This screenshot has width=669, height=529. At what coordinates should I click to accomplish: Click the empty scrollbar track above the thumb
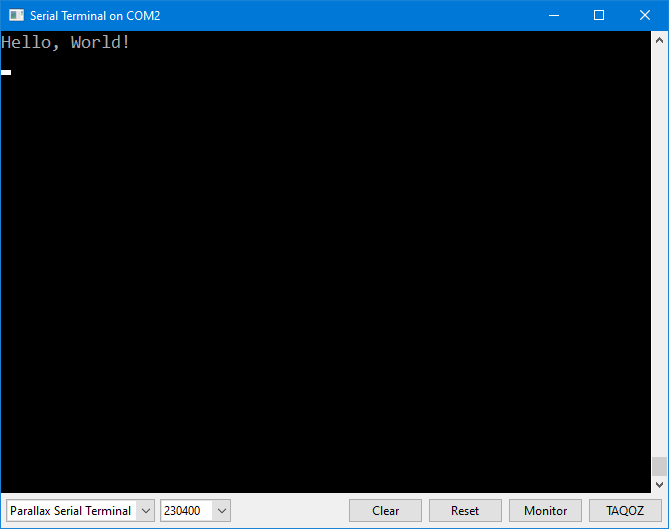pos(659,250)
